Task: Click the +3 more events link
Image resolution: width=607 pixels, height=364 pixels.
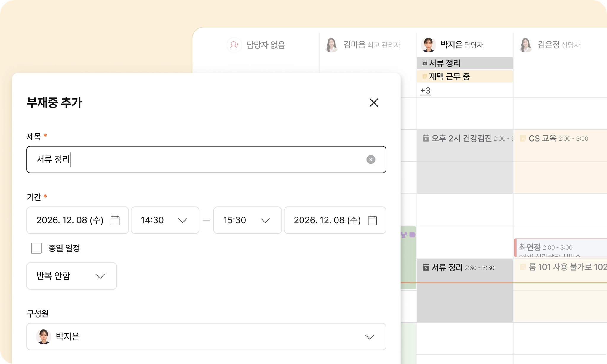Action: tap(425, 90)
